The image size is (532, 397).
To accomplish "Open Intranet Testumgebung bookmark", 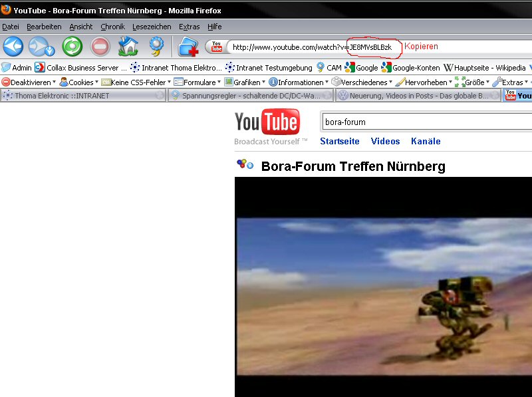I will [269, 68].
